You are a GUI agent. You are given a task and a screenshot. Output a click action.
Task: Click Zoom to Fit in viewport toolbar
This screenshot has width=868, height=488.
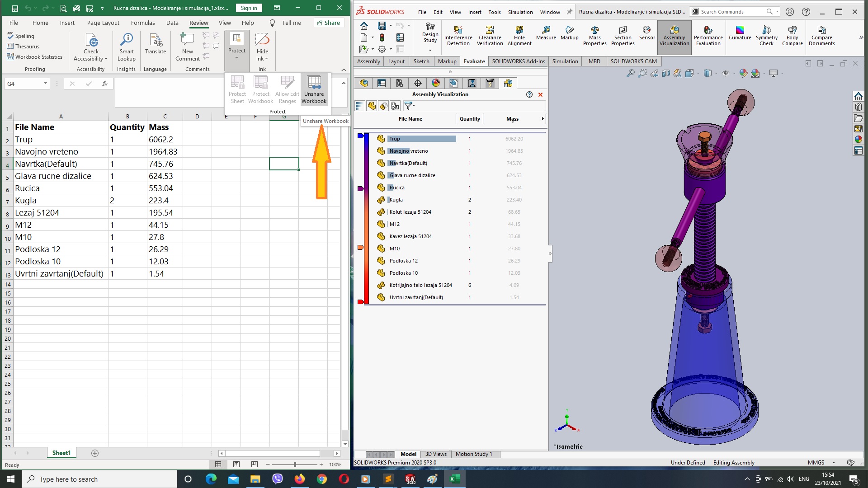[x=630, y=73]
